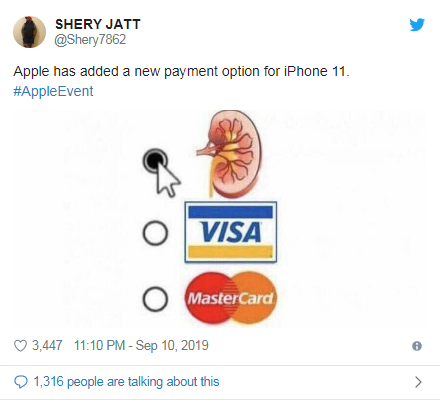Click the tweet text about iPhone 11
The width and height of the screenshot is (440, 404).
click(181, 71)
